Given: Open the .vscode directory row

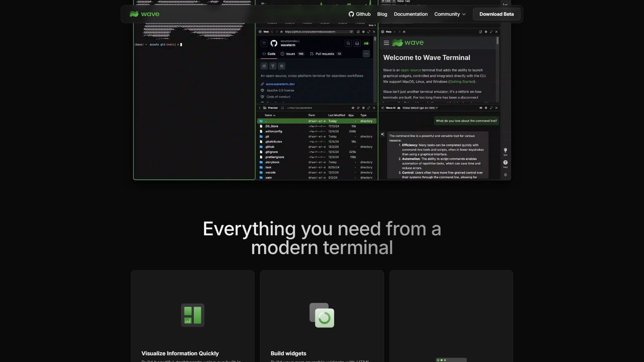Looking at the screenshot, I should pos(317,173).
